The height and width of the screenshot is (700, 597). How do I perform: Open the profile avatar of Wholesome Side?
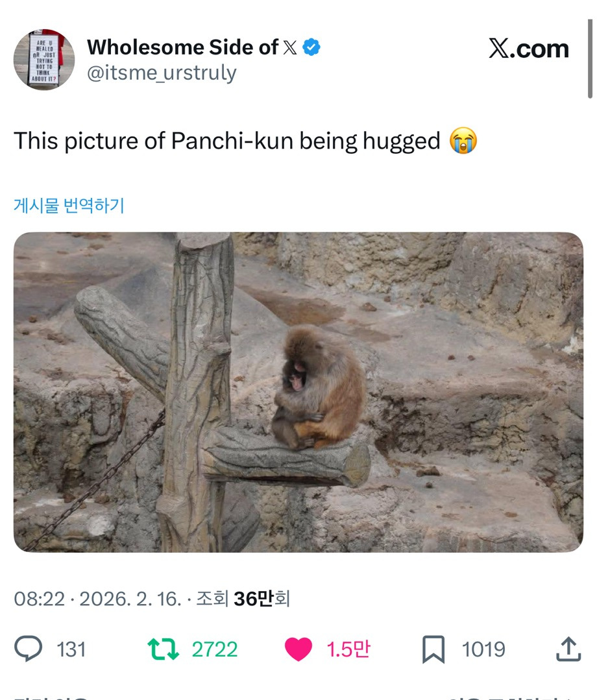(44, 59)
